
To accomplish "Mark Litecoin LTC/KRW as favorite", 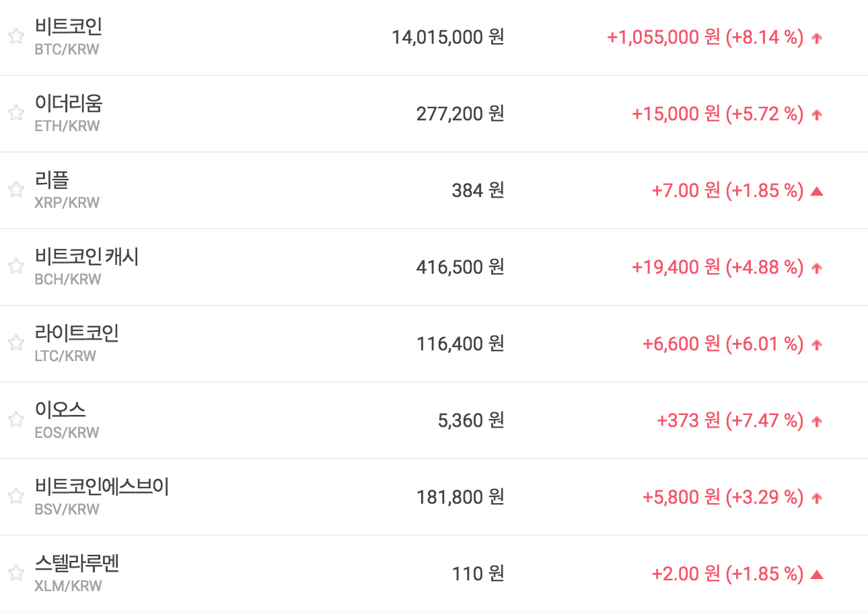I will 16,343.
